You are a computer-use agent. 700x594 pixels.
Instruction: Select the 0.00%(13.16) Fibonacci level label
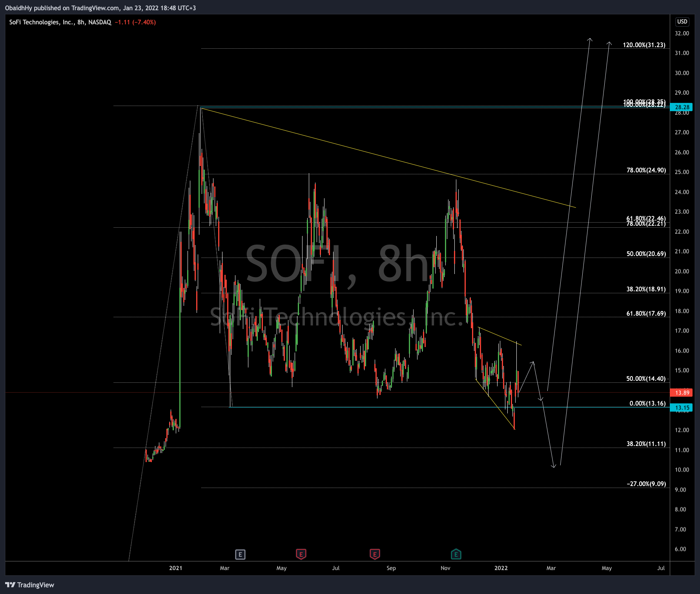(647, 404)
